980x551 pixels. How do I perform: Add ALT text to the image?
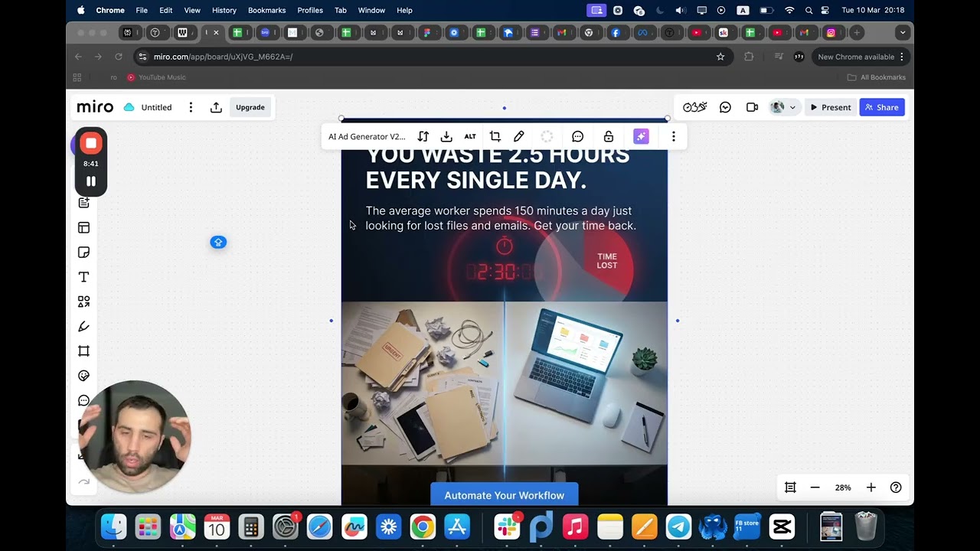click(470, 136)
